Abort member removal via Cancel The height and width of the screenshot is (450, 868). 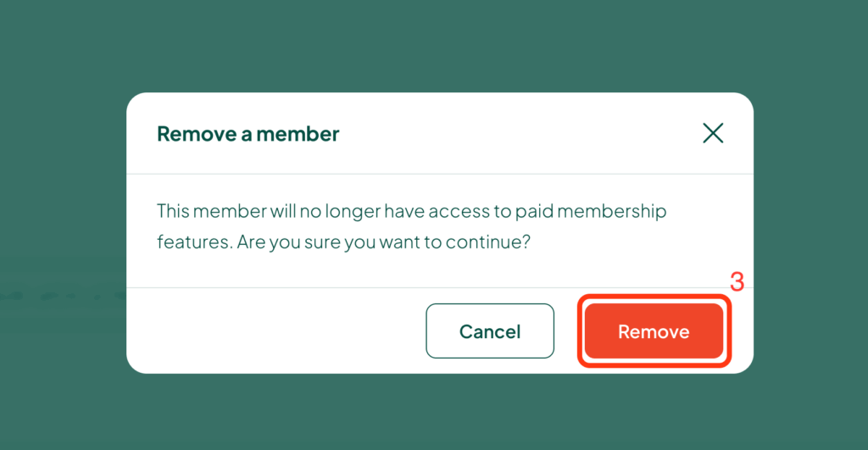tap(490, 331)
